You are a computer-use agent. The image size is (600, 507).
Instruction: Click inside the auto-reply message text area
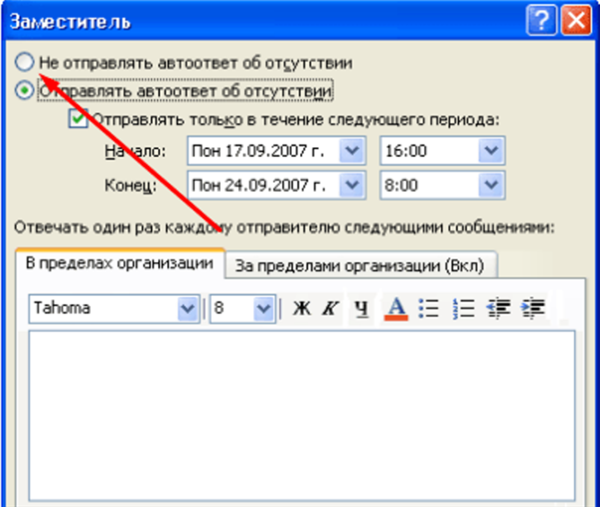click(x=302, y=416)
